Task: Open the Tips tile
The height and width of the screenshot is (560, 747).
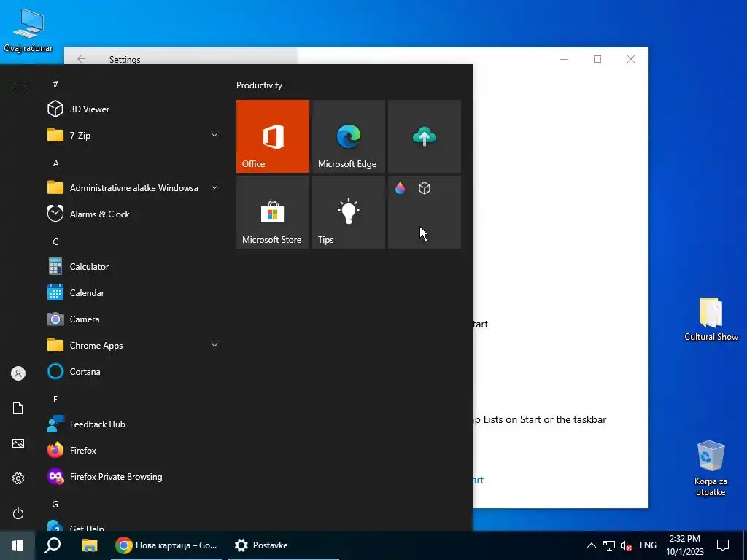Action: 348,212
